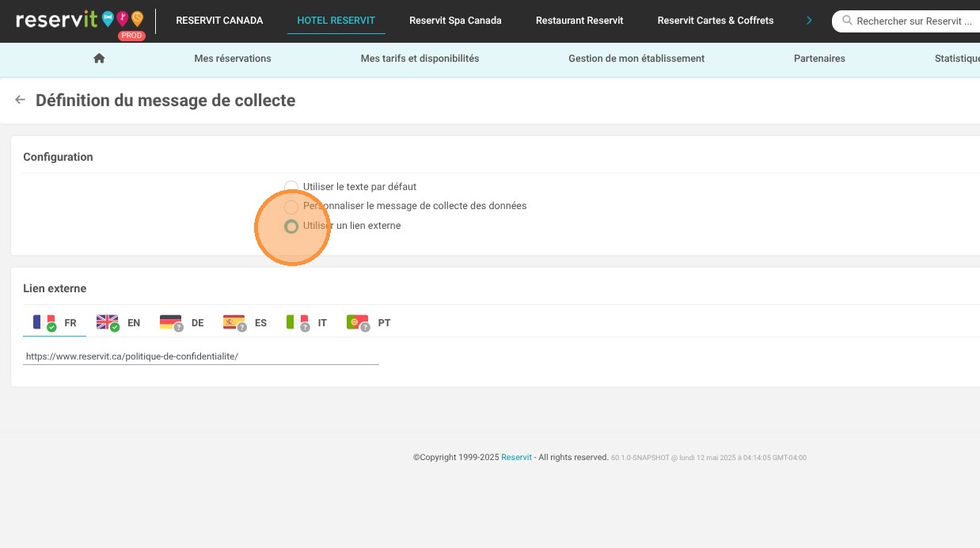Open Mes tarifs et disponibilités menu
Viewport: 980px width, 548px height.
tap(420, 59)
